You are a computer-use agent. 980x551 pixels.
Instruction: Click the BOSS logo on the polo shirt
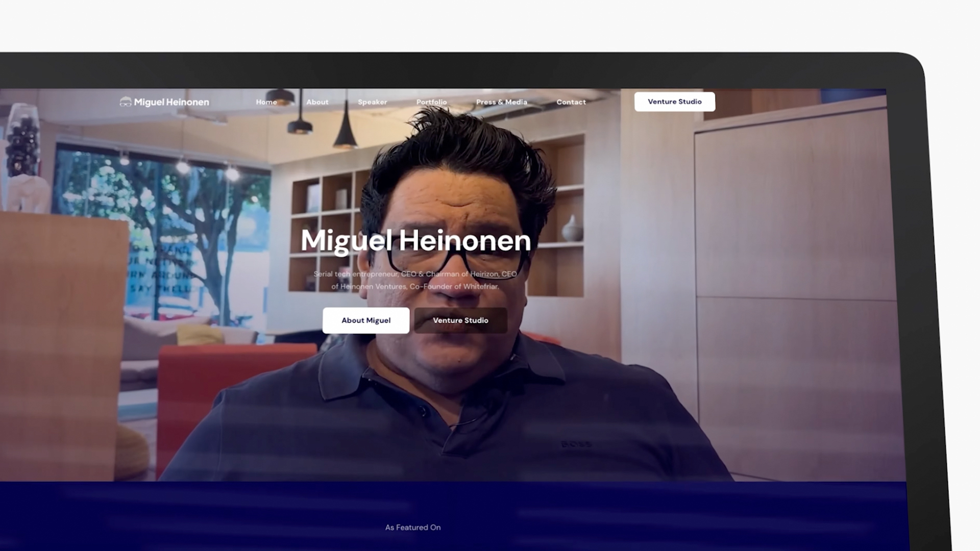pos(576,444)
